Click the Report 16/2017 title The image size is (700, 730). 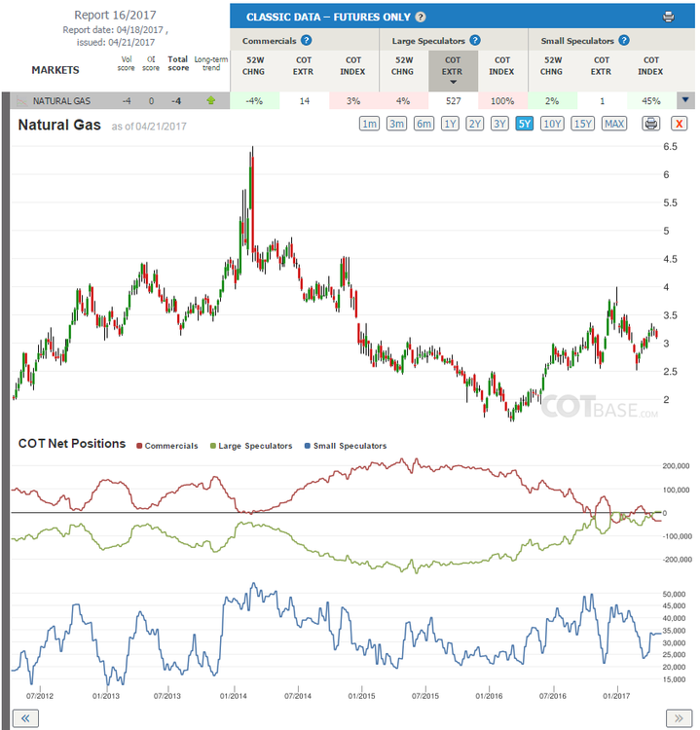(115, 15)
